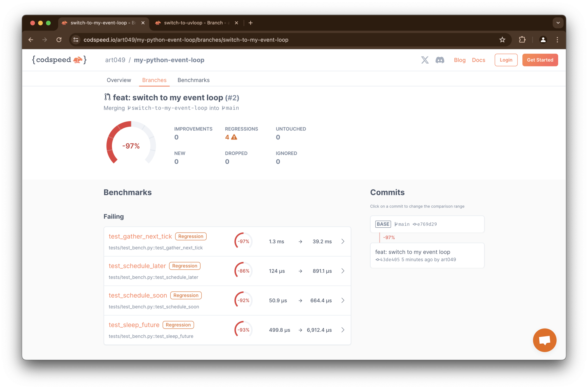Screen dimensions: 588x389
Task: Switch to the Benchmarks tab
Action: coord(193,80)
